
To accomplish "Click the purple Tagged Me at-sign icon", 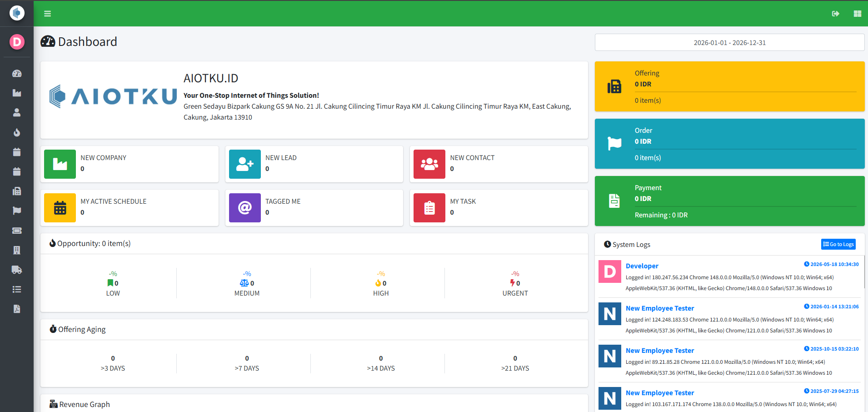I will pyautogui.click(x=245, y=208).
